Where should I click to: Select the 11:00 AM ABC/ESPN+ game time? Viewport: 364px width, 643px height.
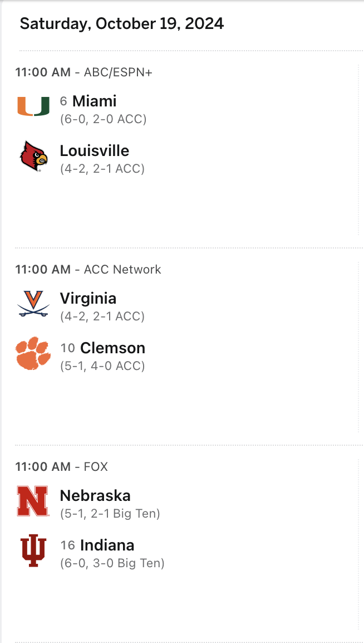tap(83, 72)
